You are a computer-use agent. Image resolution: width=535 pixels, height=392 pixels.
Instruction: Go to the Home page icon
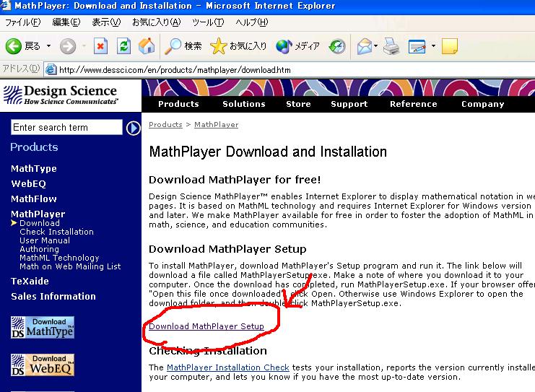(147, 46)
